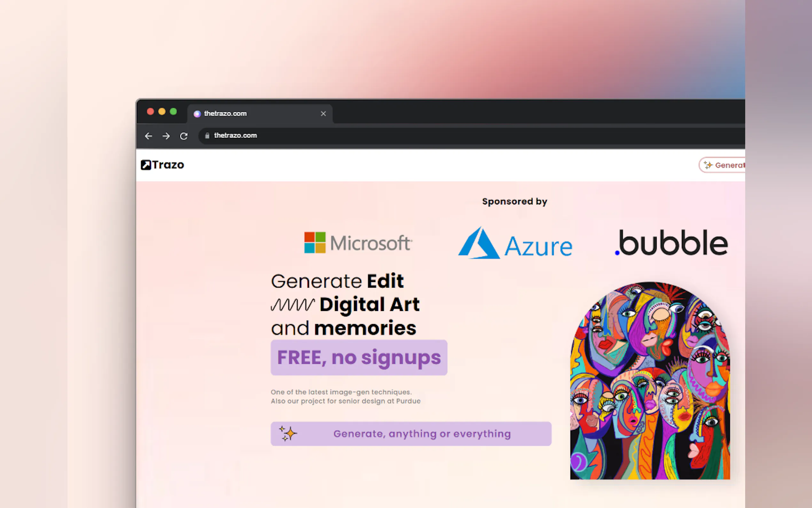Click Generate, anything or everything button
The image size is (812, 508).
(x=411, y=434)
